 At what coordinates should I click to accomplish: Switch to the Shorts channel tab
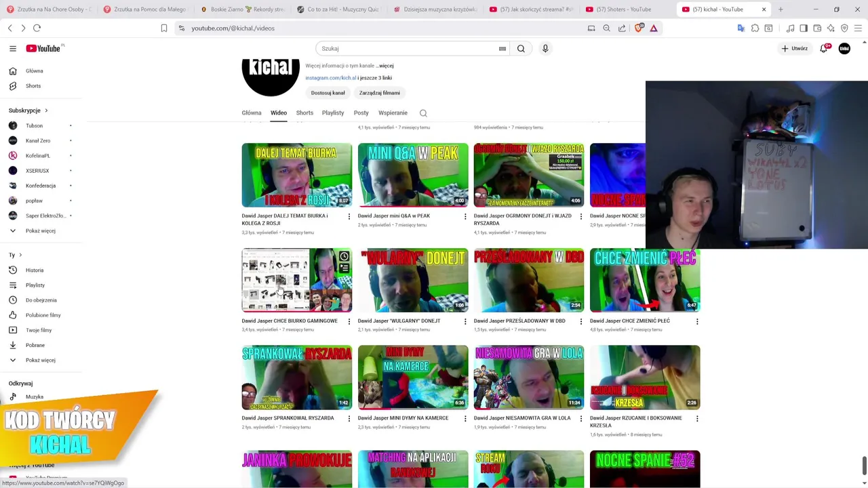304,113
